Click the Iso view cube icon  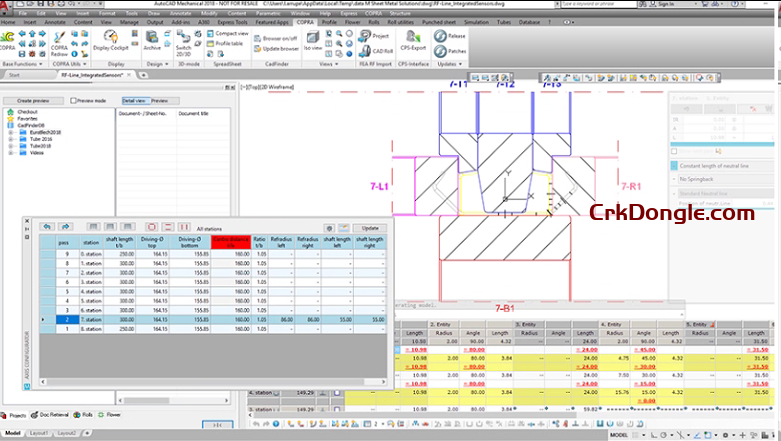(x=313, y=37)
